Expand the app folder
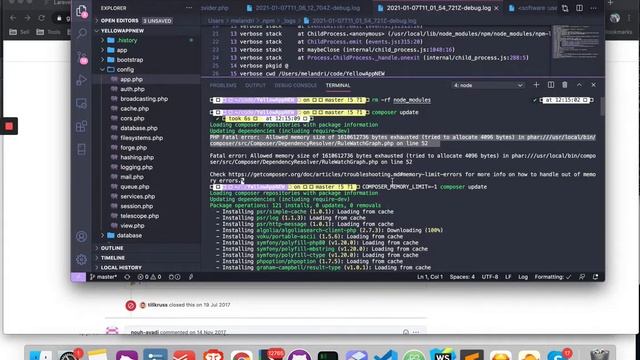The height and width of the screenshot is (360, 640). coord(122,50)
